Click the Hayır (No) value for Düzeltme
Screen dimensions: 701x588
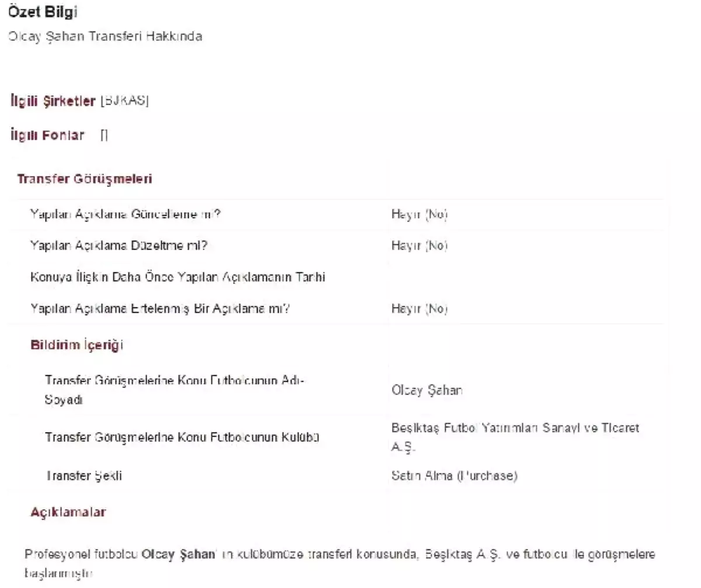coord(419,245)
